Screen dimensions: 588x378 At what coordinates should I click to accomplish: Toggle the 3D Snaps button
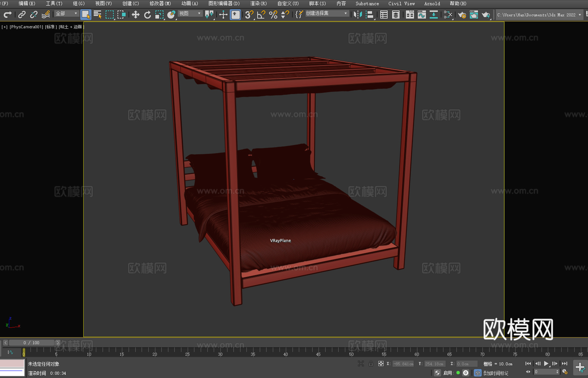point(249,14)
